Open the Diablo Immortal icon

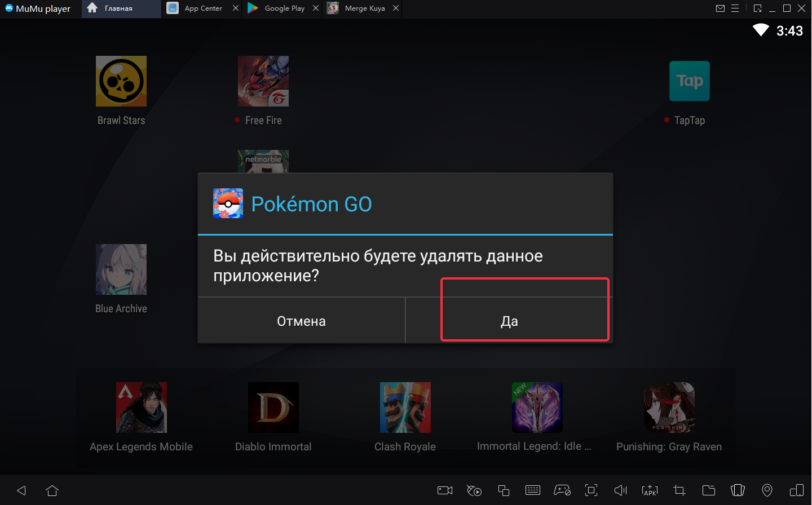273,407
